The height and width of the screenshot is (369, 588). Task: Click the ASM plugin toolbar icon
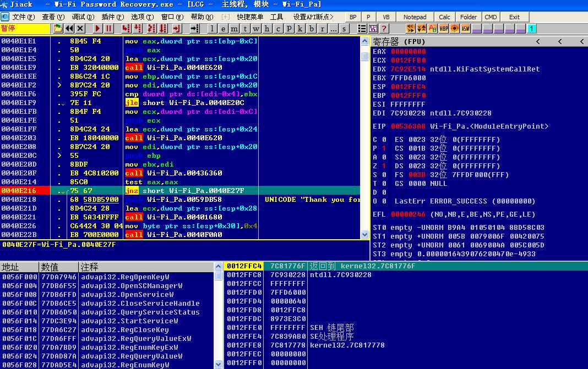[x=465, y=29]
